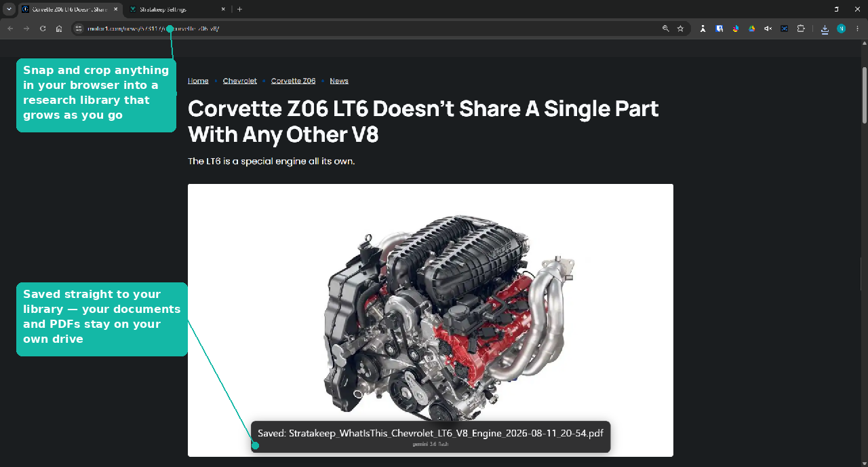Follow the News breadcrumb link
This screenshot has width=868, height=467.
pyautogui.click(x=339, y=81)
